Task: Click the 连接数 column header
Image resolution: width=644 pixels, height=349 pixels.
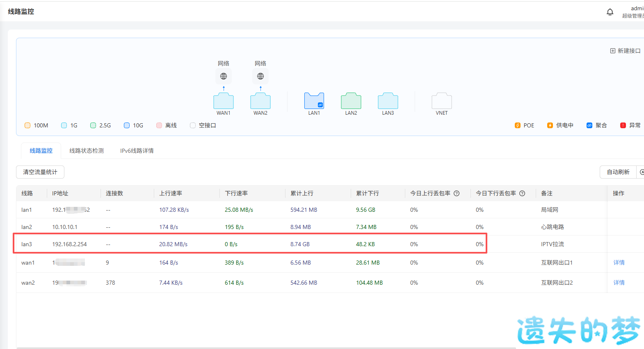Action: pyautogui.click(x=114, y=193)
